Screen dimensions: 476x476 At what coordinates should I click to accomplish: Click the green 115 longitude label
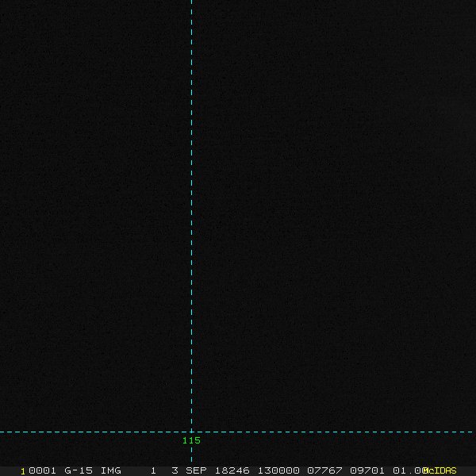click(191, 440)
